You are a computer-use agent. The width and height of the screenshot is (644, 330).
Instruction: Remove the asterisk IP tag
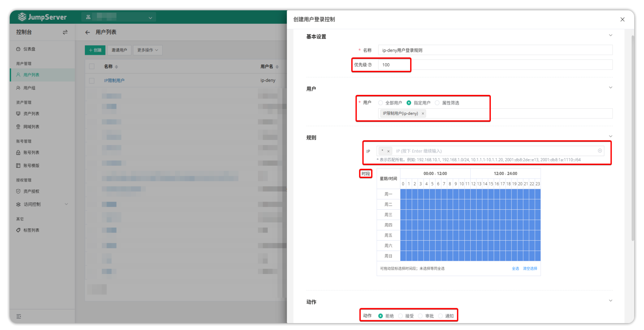point(388,151)
